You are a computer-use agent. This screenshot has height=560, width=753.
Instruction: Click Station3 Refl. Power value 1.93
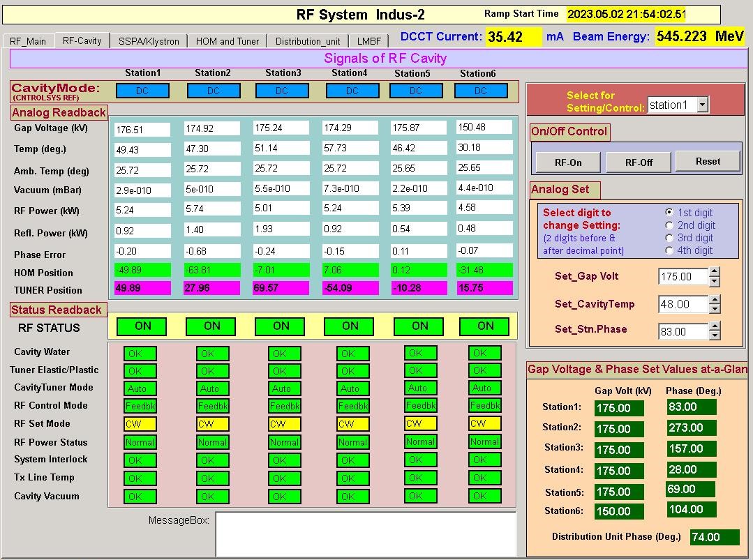tap(281, 229)
